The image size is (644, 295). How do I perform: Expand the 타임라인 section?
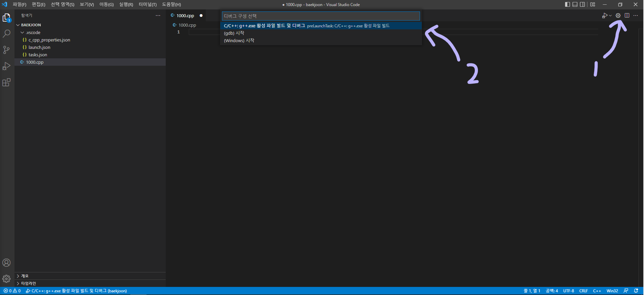point(90,283)
